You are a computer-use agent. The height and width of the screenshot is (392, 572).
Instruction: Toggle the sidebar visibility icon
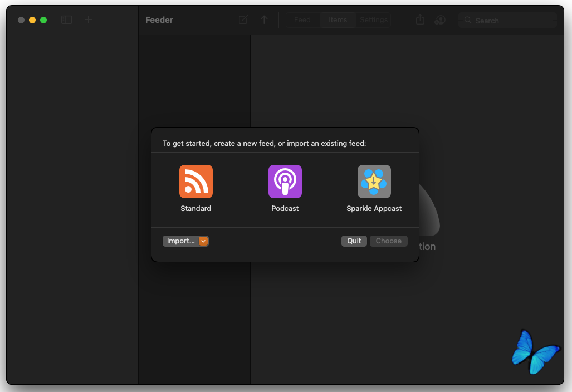(66, 19)
